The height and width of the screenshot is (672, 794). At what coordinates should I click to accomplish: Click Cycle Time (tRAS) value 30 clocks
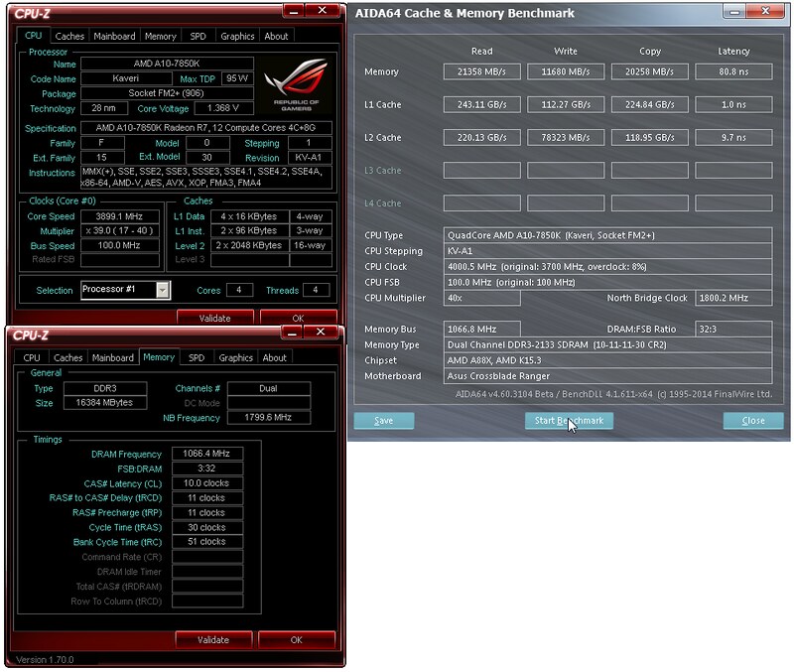207,527
